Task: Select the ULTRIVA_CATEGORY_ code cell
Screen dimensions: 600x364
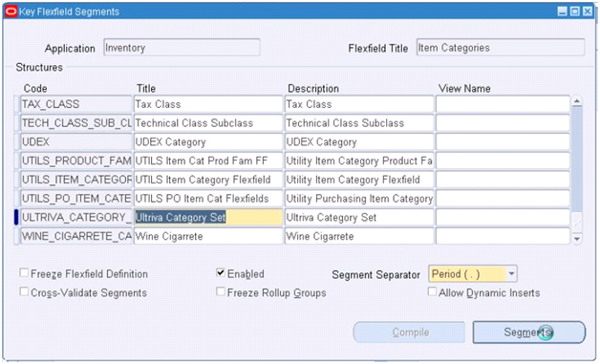Action: [x=75, y=217]
